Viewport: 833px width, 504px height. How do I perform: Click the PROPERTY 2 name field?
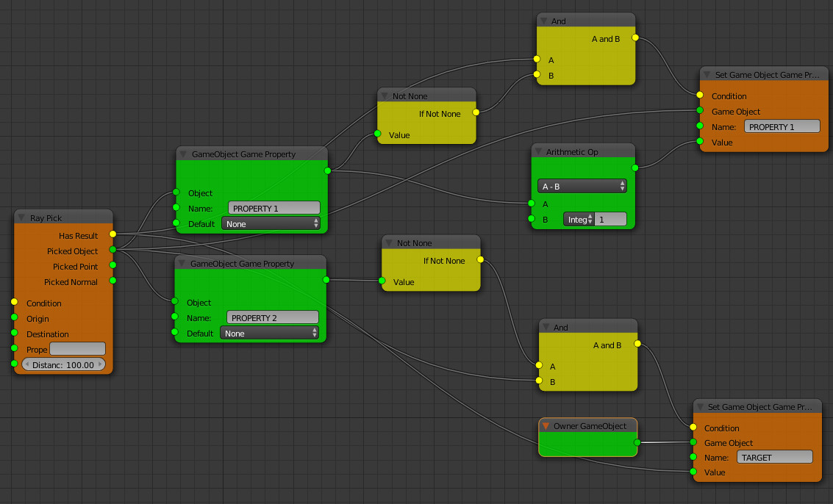273,317
